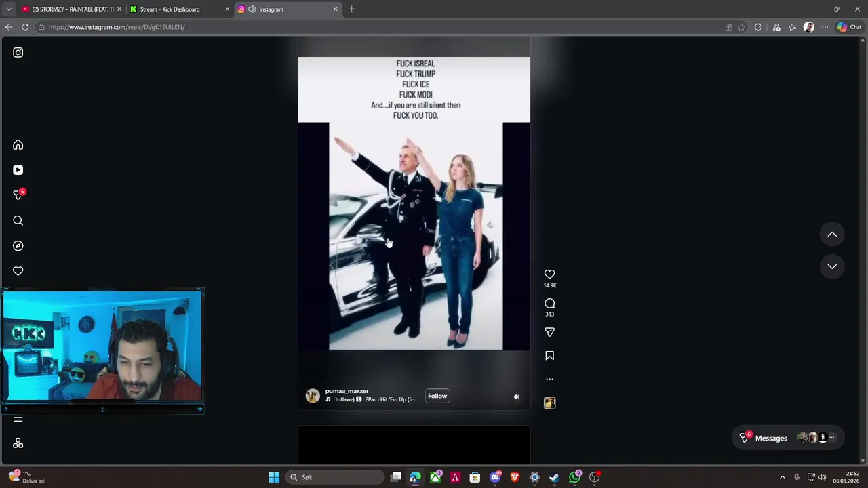Open the Explore compass icon
Image resolution: width=868 pixels, height=488 pixels.
click(x=18, y=246)
